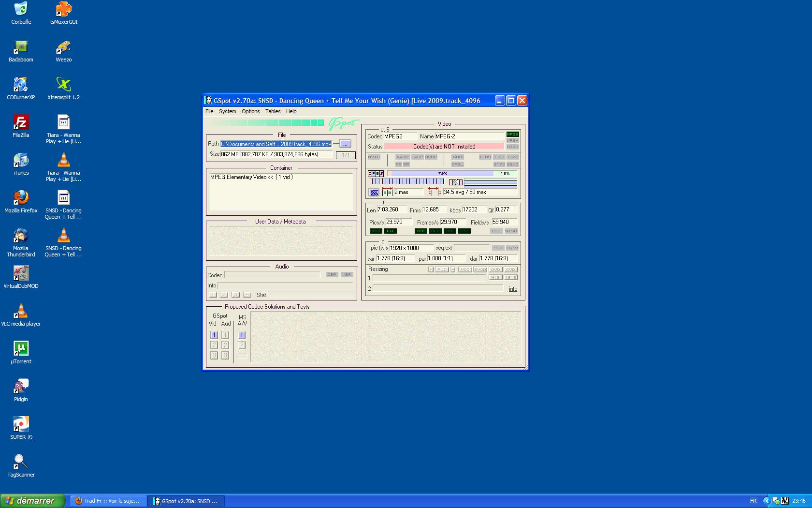812x508 pixels.
Task: Click the IPBS frame type legend
Action: coord(376,173)
